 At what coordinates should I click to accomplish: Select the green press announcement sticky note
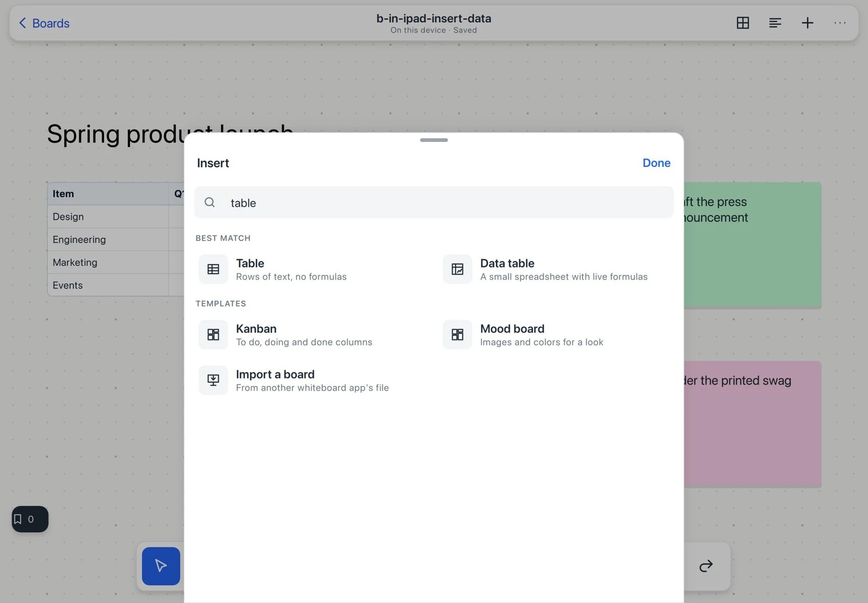(753, 245)
